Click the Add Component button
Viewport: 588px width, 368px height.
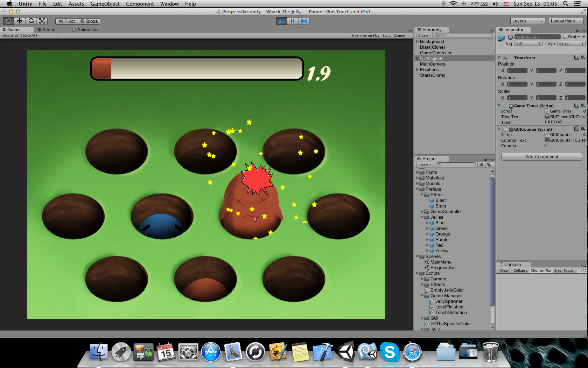tap(541, 157)
